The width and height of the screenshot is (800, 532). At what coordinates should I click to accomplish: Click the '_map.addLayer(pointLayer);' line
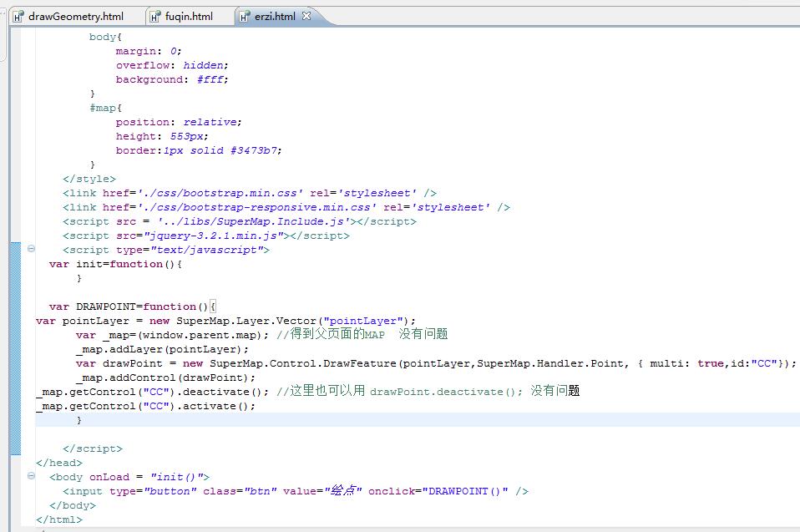click(x=162, y=349)
